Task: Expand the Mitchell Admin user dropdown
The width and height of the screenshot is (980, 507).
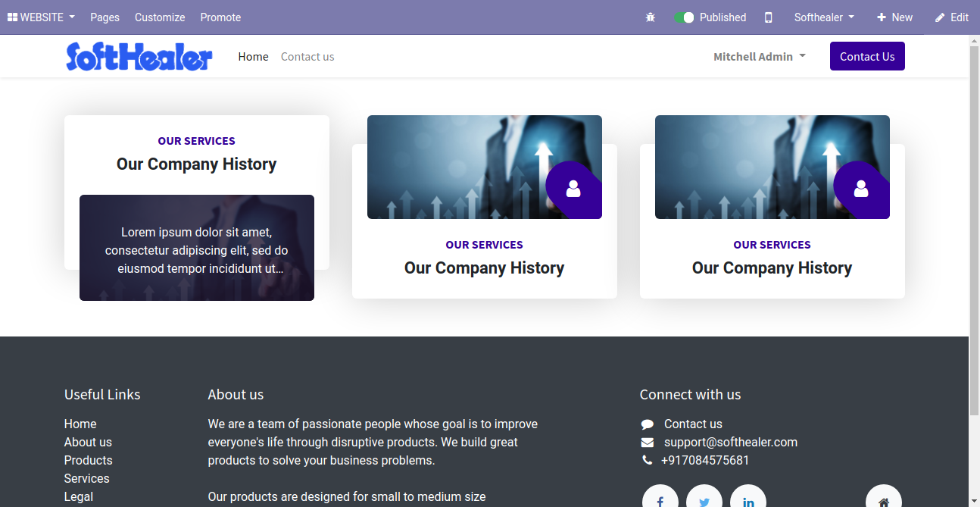Action: (x=760, y=57)
